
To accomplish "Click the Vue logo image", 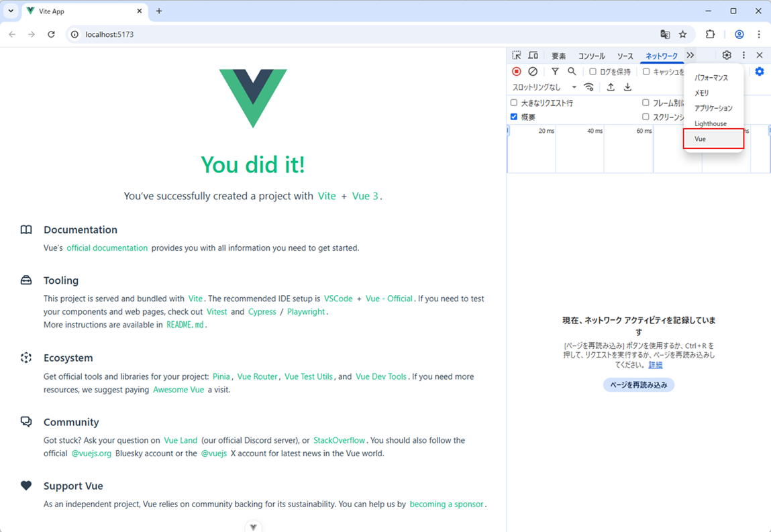I will (x=253, y=99).
